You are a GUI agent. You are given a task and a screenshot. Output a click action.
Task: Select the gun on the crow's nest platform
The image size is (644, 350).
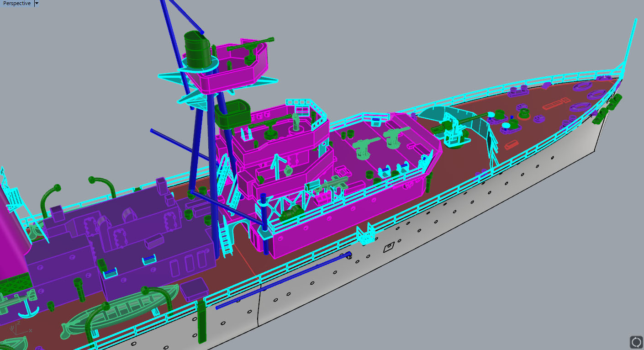coord(250,49)
